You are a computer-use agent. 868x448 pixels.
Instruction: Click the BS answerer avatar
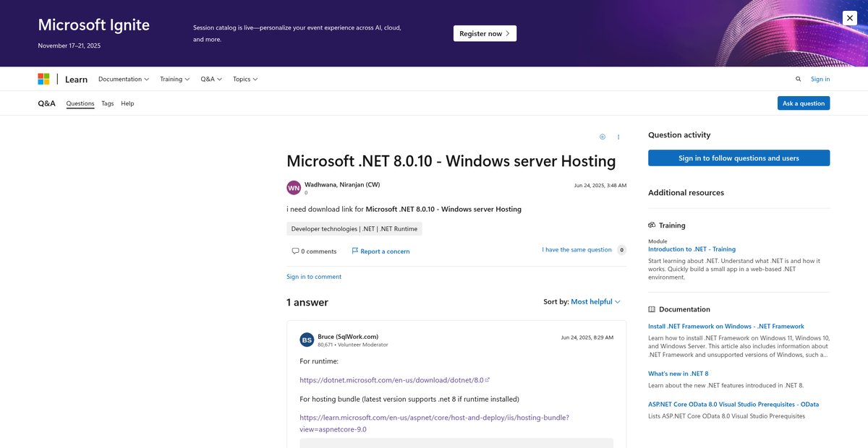[x=307, y=340]
